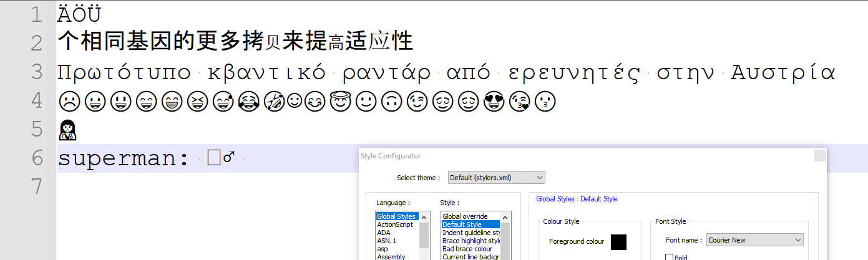The width and height of the screenshot is (868, 260).
Task: Select asp in Language list
Action: (x=381, y=249)
